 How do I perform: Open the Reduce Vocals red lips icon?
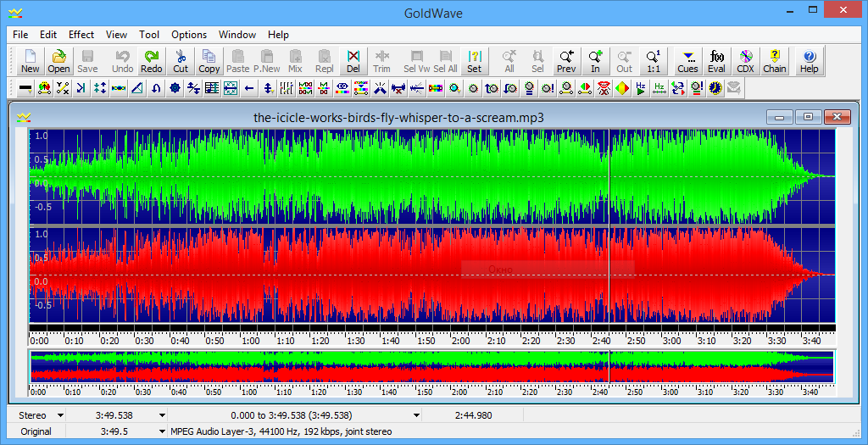[604, 88]
